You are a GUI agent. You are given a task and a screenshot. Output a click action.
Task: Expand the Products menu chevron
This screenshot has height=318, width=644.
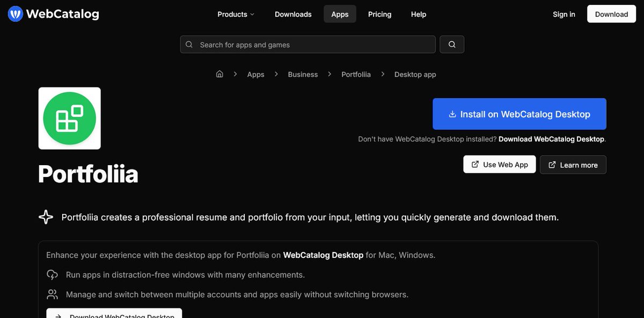251,14
